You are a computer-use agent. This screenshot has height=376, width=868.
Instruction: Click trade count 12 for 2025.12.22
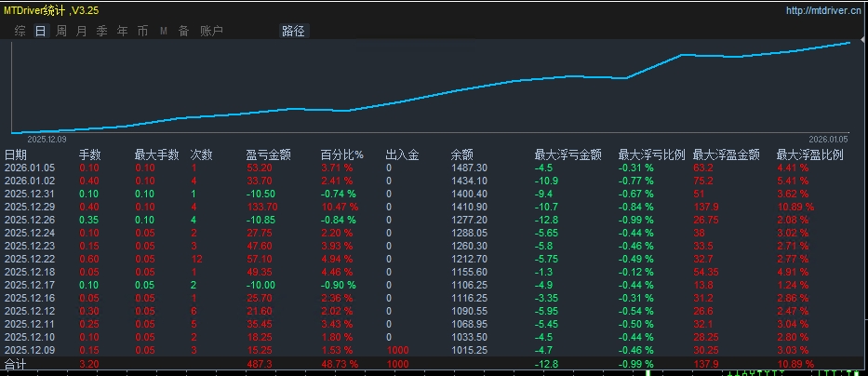[196, 259]
